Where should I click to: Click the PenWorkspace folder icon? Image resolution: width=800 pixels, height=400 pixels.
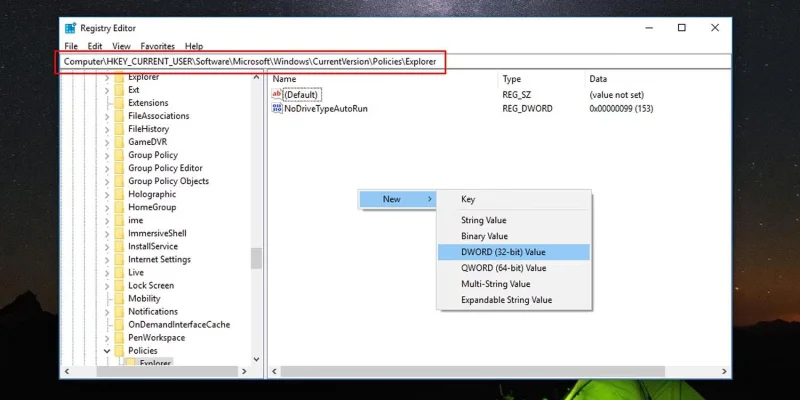119,338
